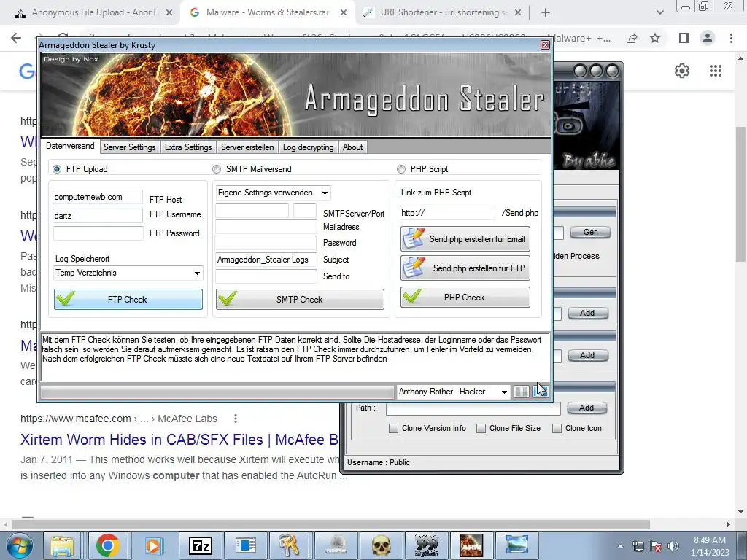Open the skull icon taskbar app

pos(381,545)
